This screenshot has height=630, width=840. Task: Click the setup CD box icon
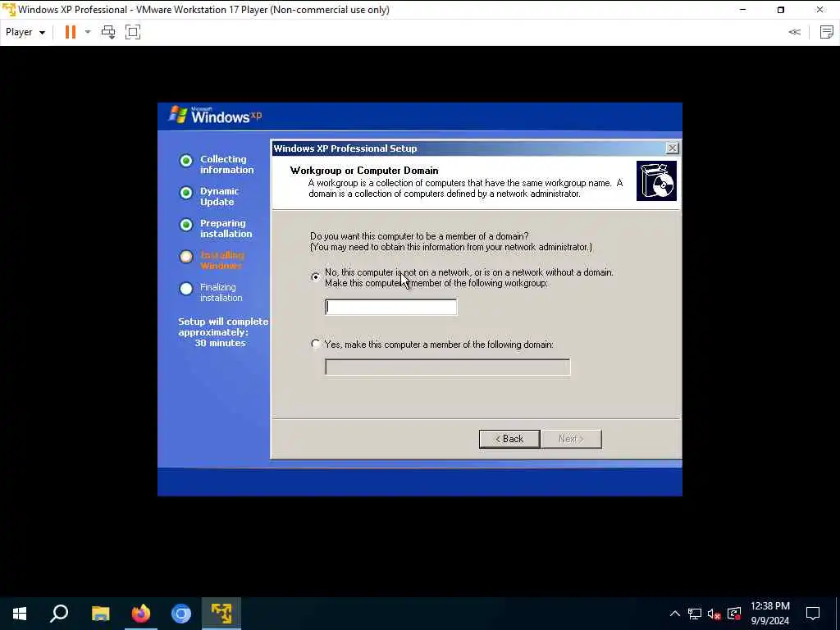(x=656, y=181)
